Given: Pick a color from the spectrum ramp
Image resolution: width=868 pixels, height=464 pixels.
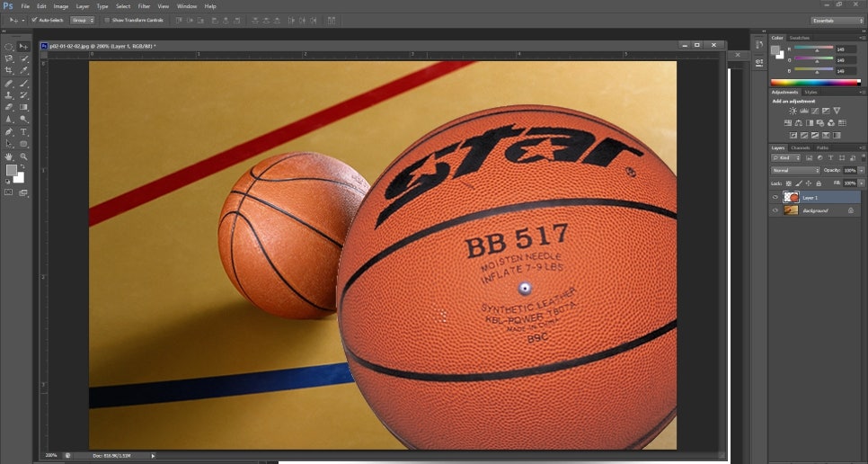Looking at the screenshot, I should click(816, 83).
